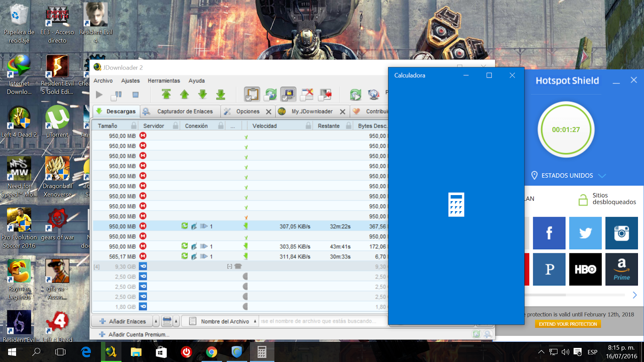644x362 pixels.
Task: Click the reconnect globe-with-play icon in JDownloader
Action: coord(355,95)
